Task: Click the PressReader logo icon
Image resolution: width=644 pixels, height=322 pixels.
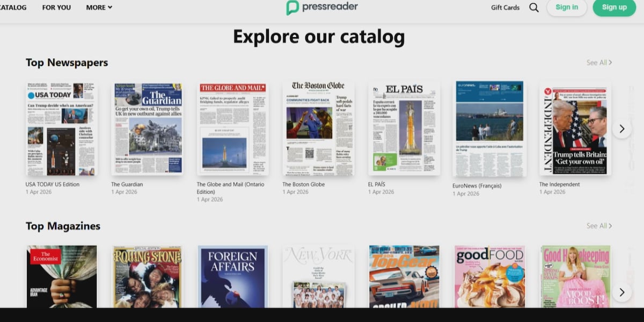Action: click(x=292, y=8)
